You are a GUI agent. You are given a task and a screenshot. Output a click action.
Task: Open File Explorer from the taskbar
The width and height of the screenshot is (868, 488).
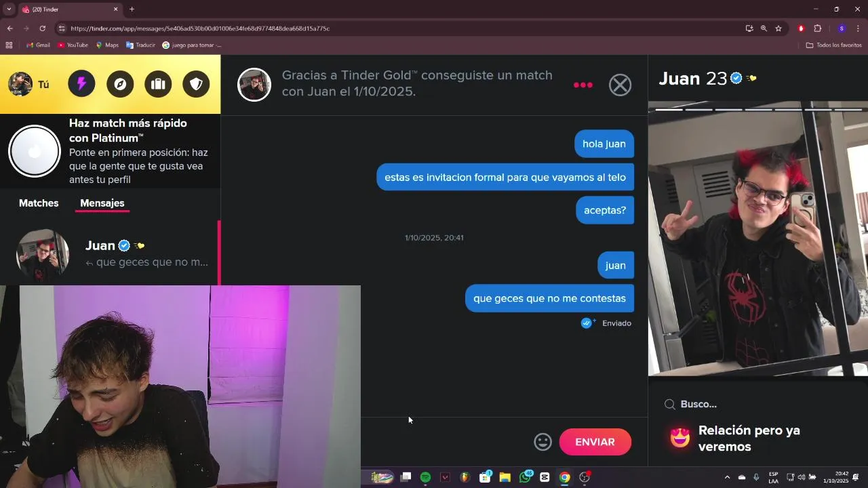[505, 477]
